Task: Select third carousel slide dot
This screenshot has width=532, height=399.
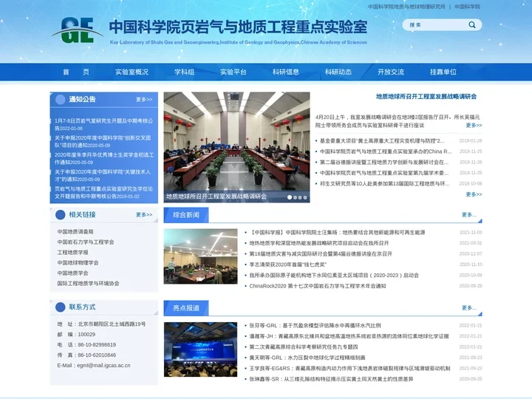Action: click(300, 197)
